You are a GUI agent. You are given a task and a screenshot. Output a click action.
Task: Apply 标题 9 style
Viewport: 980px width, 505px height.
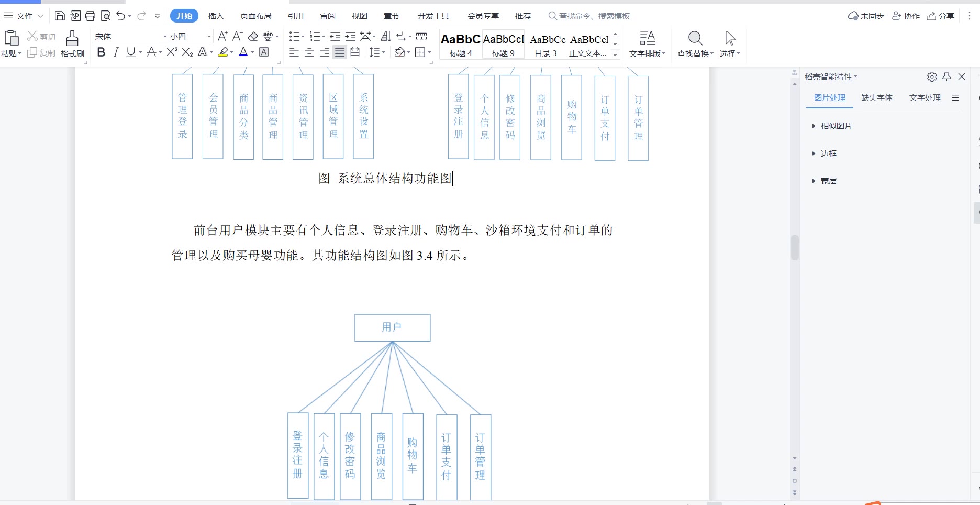point(503,44)
